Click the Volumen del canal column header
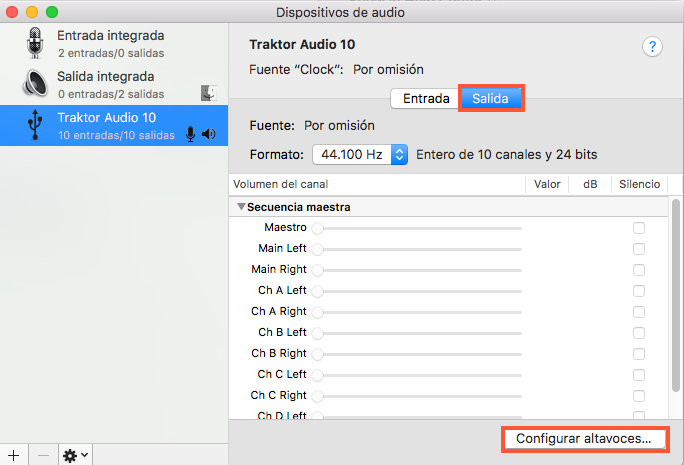The width and height of the screenshot is (684, 465). click(x=377, y=185)
